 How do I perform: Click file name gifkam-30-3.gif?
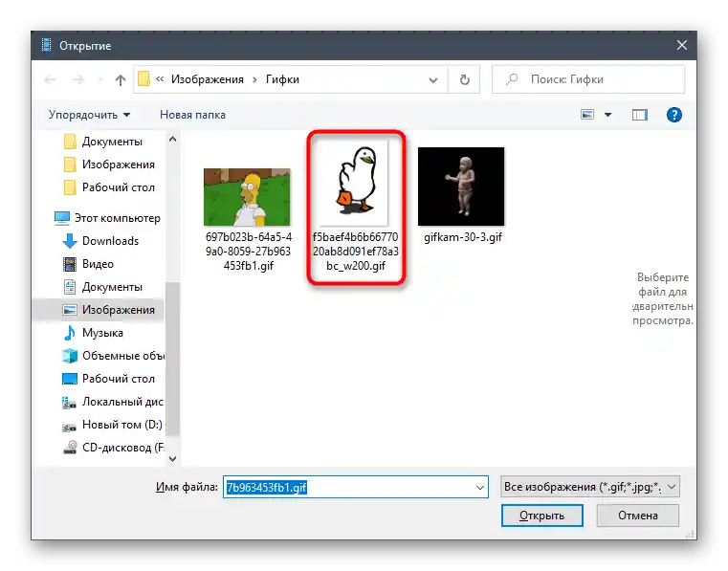tap(463, 237)
